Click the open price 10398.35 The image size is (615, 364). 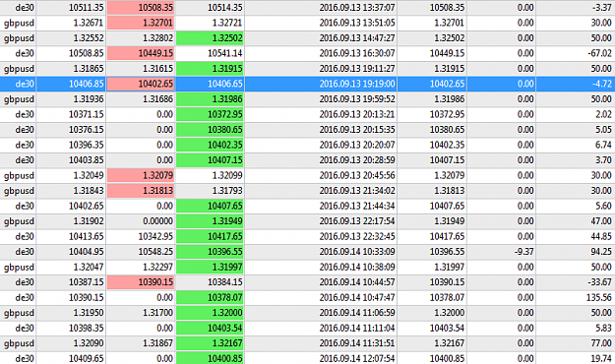87,328
